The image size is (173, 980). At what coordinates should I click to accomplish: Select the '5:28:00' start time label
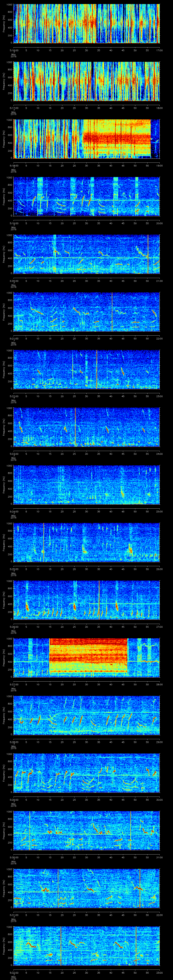[14, 742]
